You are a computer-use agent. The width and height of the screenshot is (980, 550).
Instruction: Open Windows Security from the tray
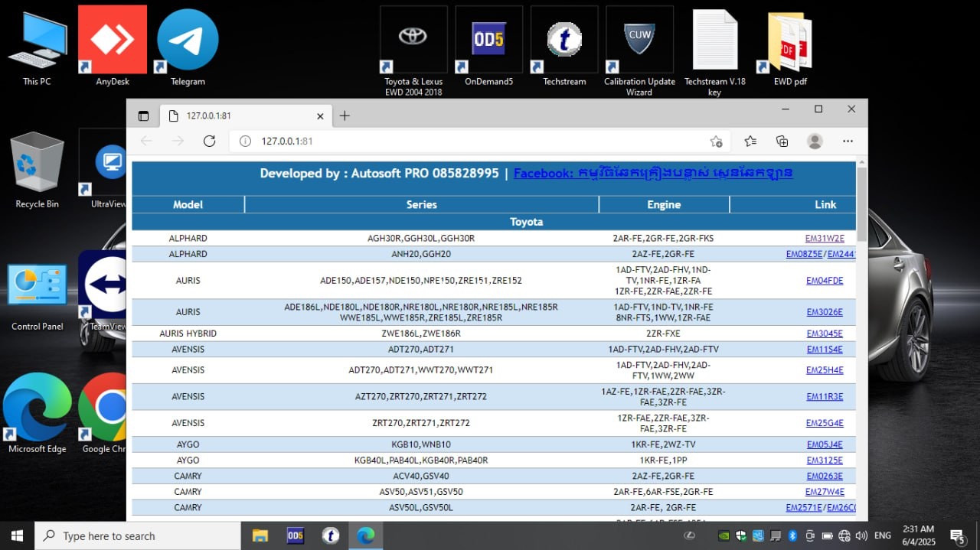[x=741, y=535]
